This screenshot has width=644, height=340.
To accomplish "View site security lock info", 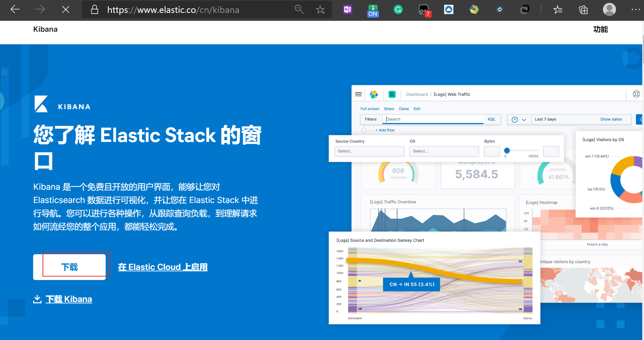I will (94, 9).
